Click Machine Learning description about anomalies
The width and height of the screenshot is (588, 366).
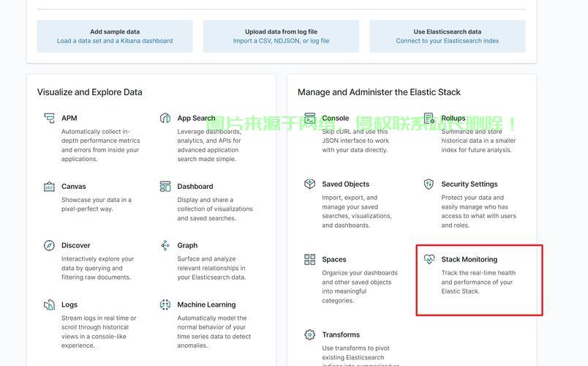[x=214, y=332]
